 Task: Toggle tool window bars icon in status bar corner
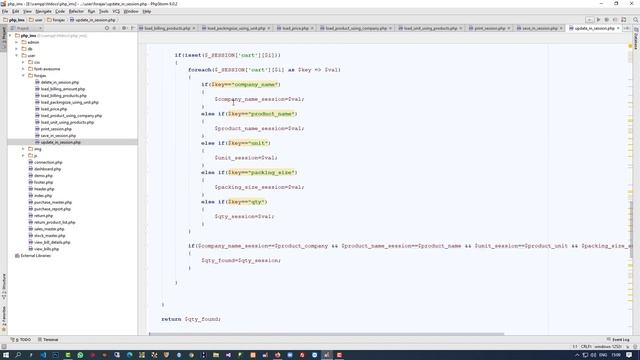click(x=4, y=346)
